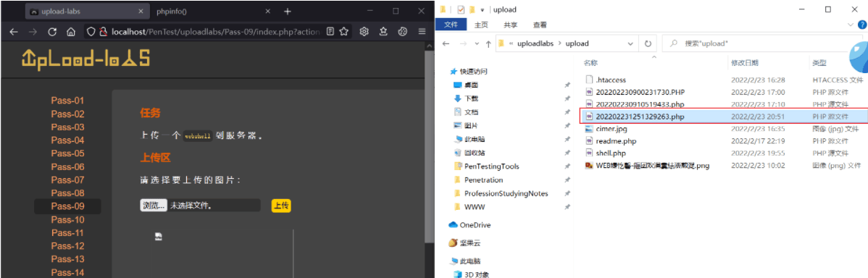This screenshot has width=868, height=278.
Task: Toggle reader view in address bar
Action: click(330, 32)
